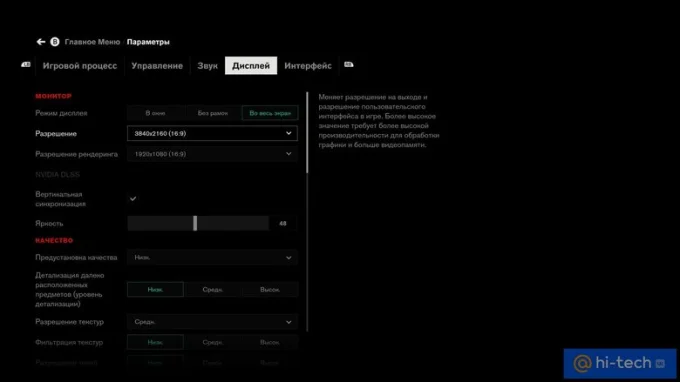Click the LB bumper icon left of the tabs
Screen dimensions: 680x382
26,65
